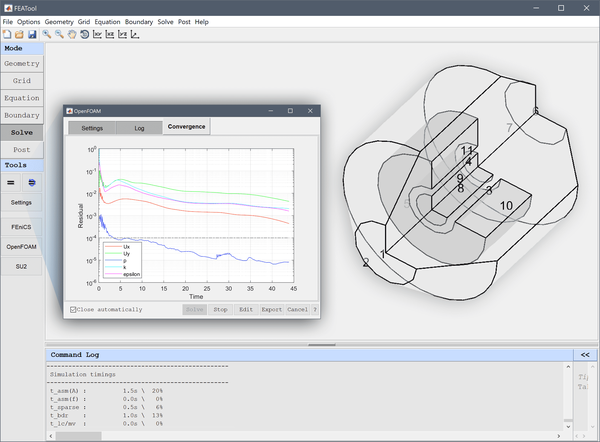Save the model with the floppy disk icon

point(32,34)
